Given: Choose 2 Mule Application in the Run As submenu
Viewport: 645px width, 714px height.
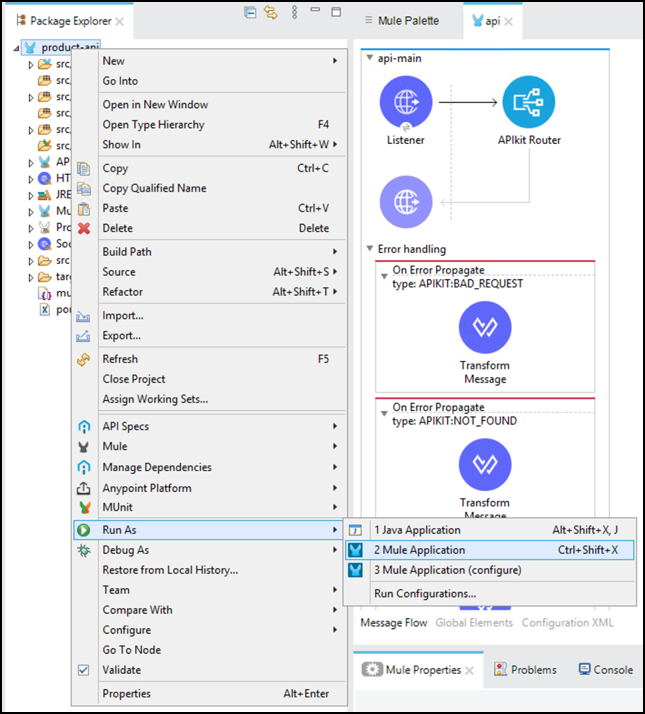Looking at the screenshot, I should [x=489, y=550].
